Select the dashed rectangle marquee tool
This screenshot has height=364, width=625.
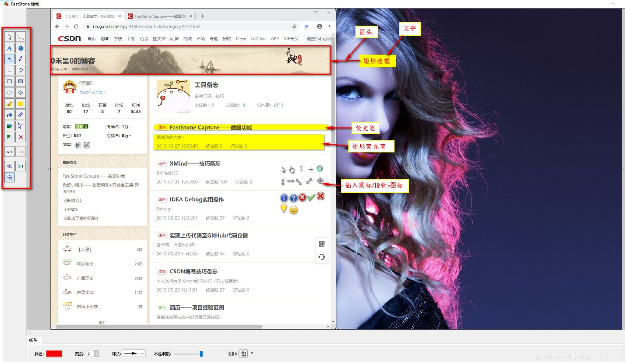(21, 37)
